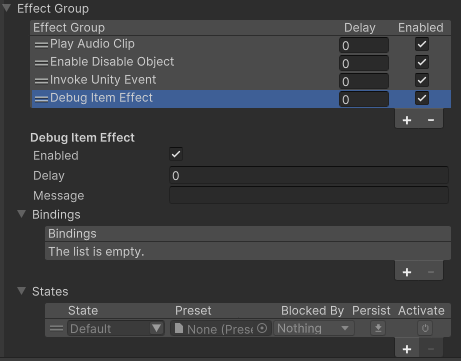Collapse the Effect Group foldout

tap(7, 8)
